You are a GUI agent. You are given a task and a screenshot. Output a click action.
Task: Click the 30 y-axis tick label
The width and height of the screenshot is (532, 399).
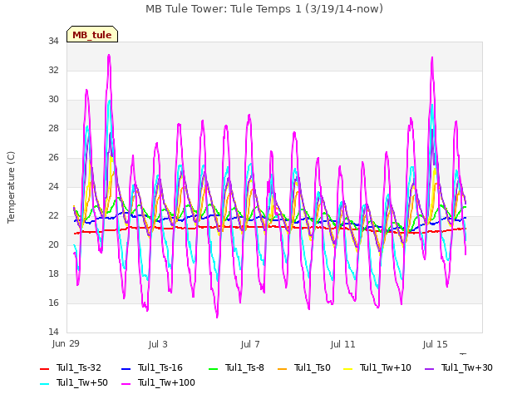[x=53, y=100]
